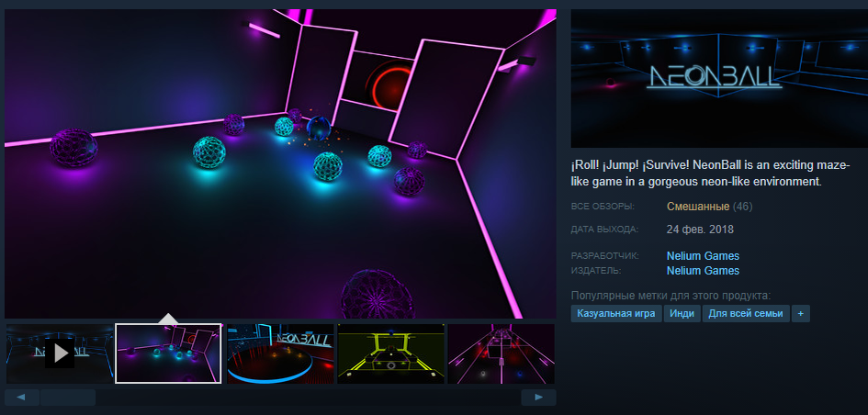Click the release date 24 фев. 2018
This screenshot has height=415, width=868.
coord(700,230)
